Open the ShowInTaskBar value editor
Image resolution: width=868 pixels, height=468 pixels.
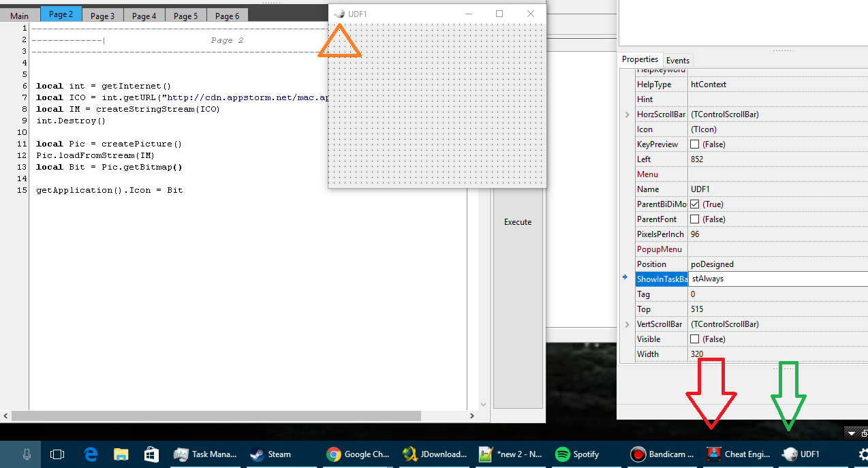pyautogui.click(x=749, y=279)
